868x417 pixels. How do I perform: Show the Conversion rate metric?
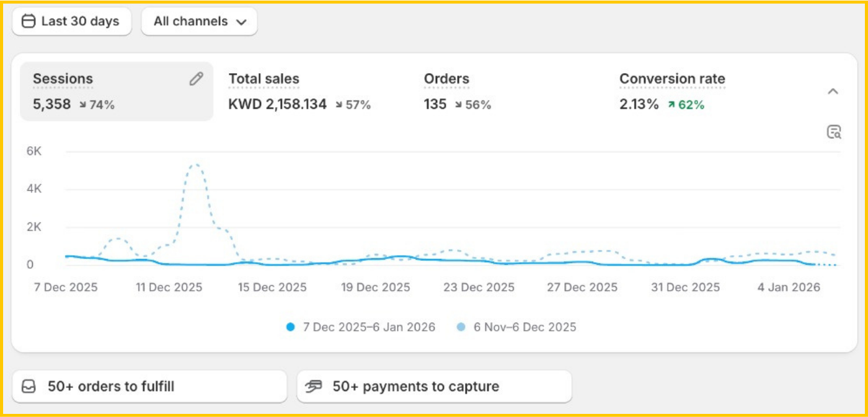coord(672,79)
